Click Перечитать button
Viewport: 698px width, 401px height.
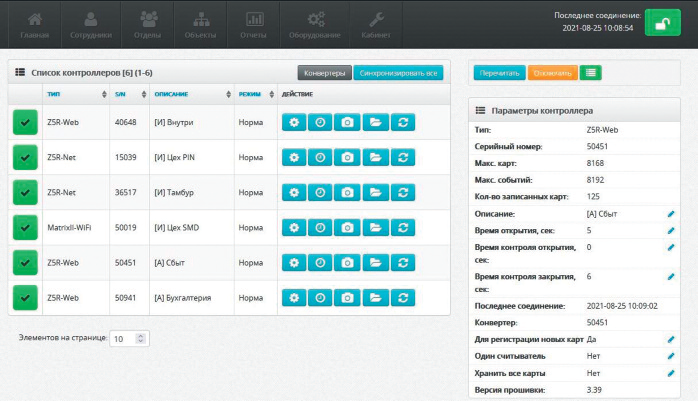[499, 73]
